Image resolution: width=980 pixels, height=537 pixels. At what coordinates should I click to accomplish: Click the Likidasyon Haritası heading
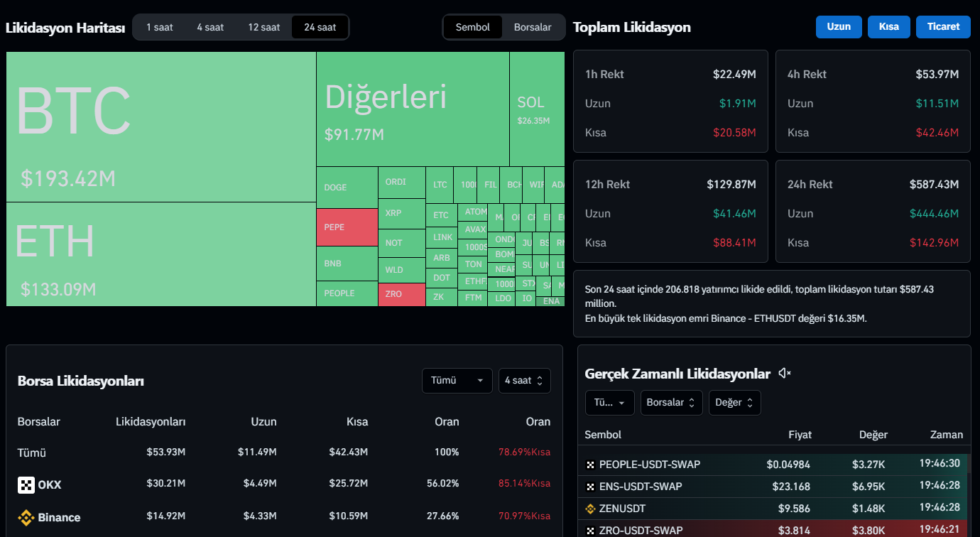coord(65,28)
